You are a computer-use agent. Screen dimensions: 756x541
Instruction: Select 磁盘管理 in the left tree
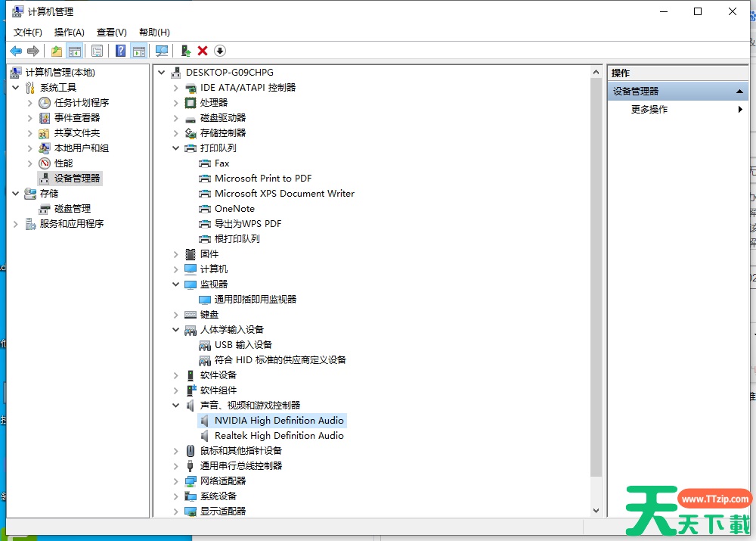point(72,209)
